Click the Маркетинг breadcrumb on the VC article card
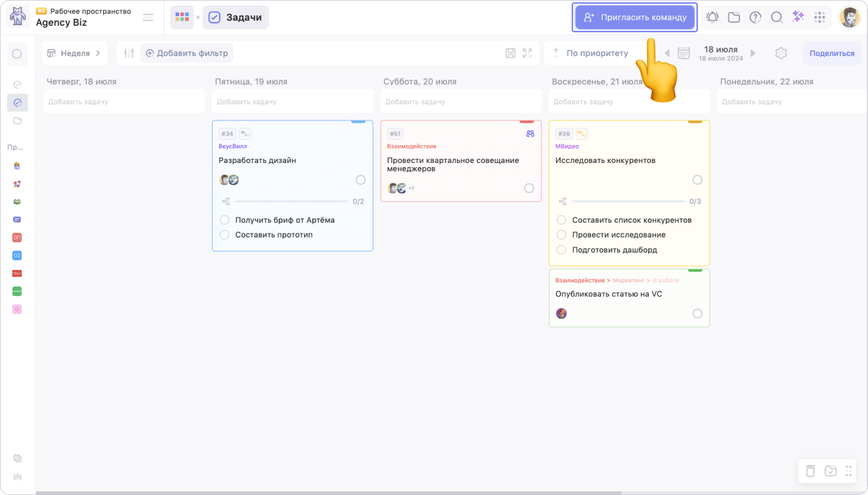Viewport: 868px width, 495px height. click(630, 280)
